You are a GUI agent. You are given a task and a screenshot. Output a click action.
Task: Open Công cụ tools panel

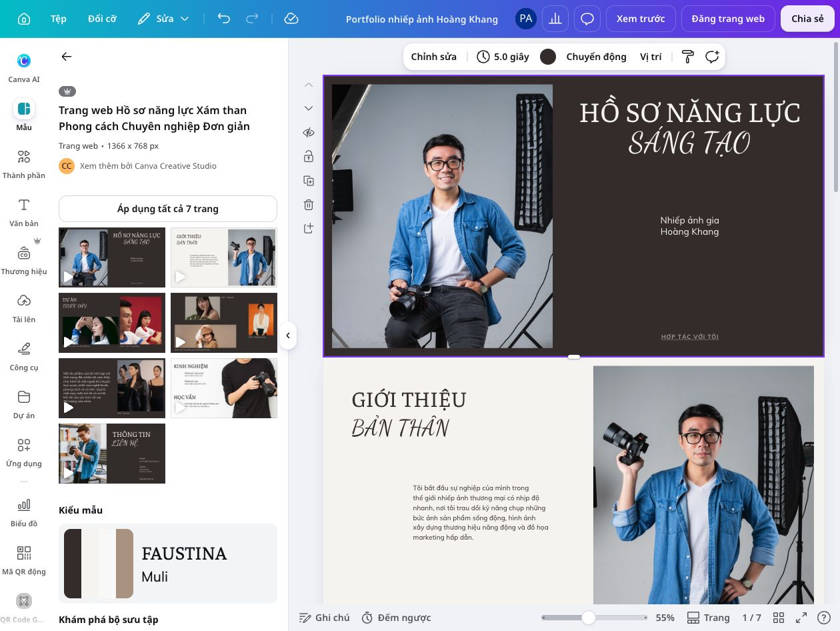24,356
